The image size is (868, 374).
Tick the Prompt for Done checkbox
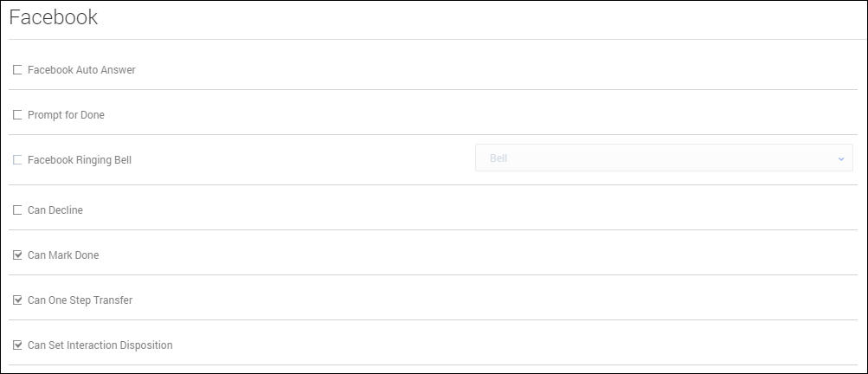pos(17,115)
